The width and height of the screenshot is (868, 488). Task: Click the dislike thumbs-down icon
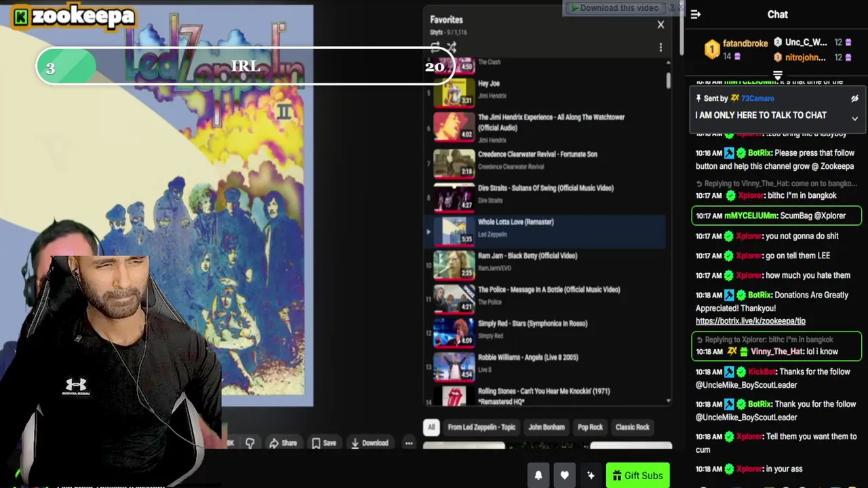pos(250,443)
